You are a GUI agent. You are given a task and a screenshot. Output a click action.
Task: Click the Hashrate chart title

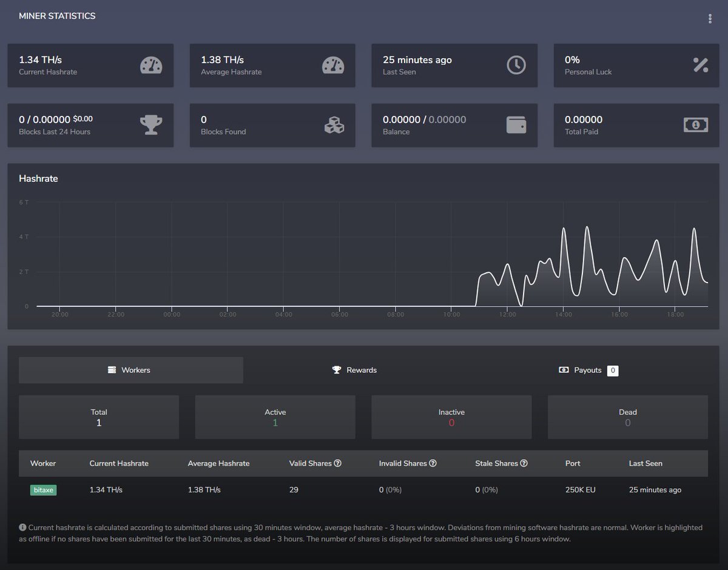(x=38, y=178)
